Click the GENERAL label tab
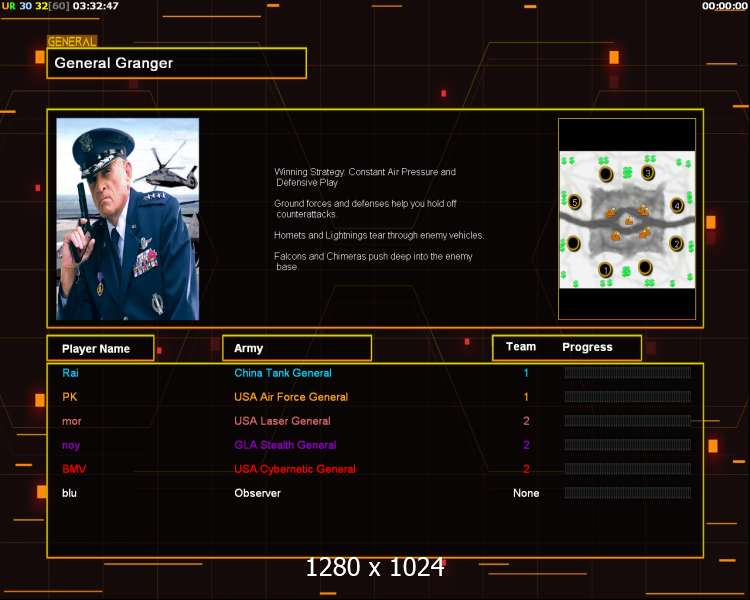The width and height of the screenshot is (750, 600). (x=72, y=42)
